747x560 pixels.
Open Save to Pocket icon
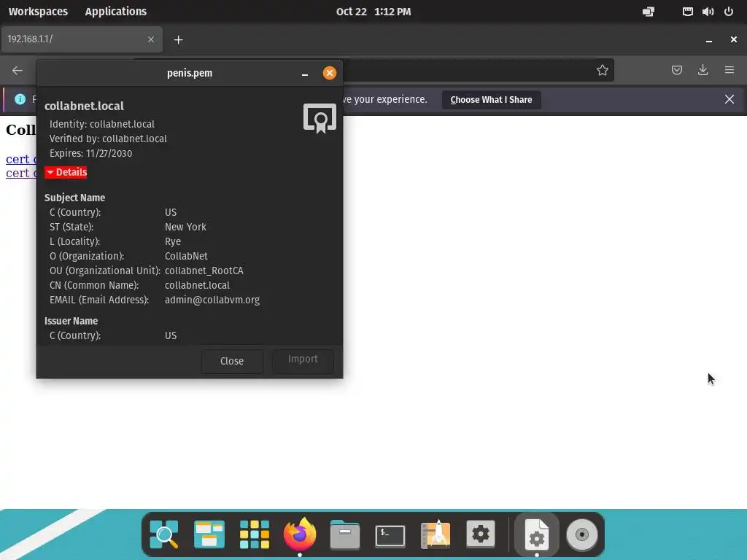(676, 71)
